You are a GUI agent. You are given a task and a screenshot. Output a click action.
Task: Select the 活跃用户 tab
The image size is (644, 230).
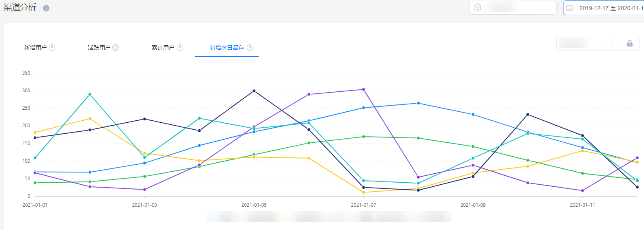(x=99, y=48)
